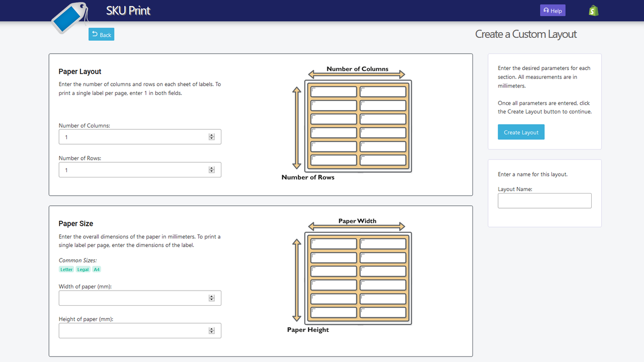Screen dimensions: 644x362
Task: Increment paper width using its stepper arrow
Action: 211,296
